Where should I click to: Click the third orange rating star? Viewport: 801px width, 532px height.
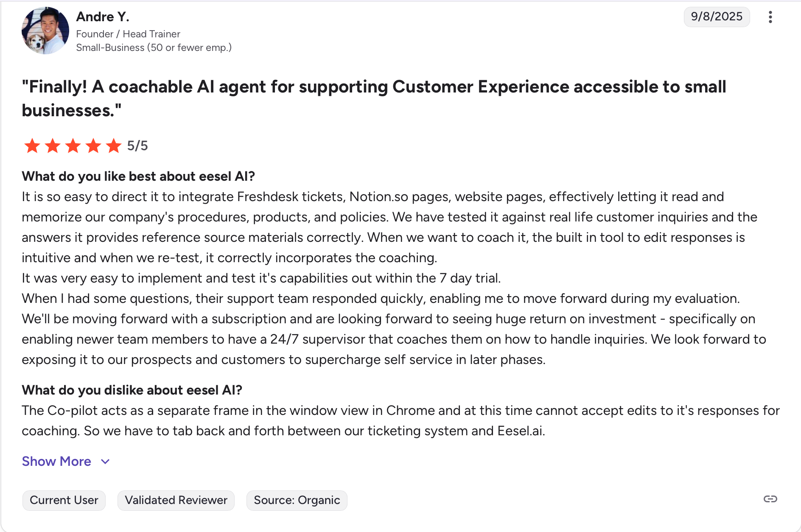point(73,146)
